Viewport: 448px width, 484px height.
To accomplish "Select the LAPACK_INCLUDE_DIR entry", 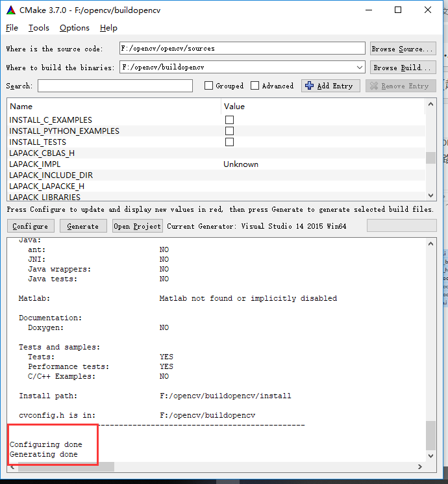I will [x=51, y=175].
